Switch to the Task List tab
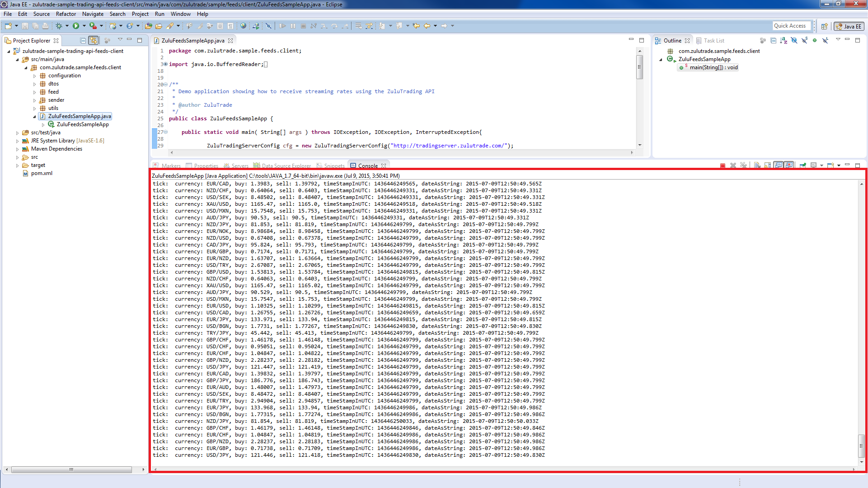This screenshot has width=868, height=488. coord(713,41)
